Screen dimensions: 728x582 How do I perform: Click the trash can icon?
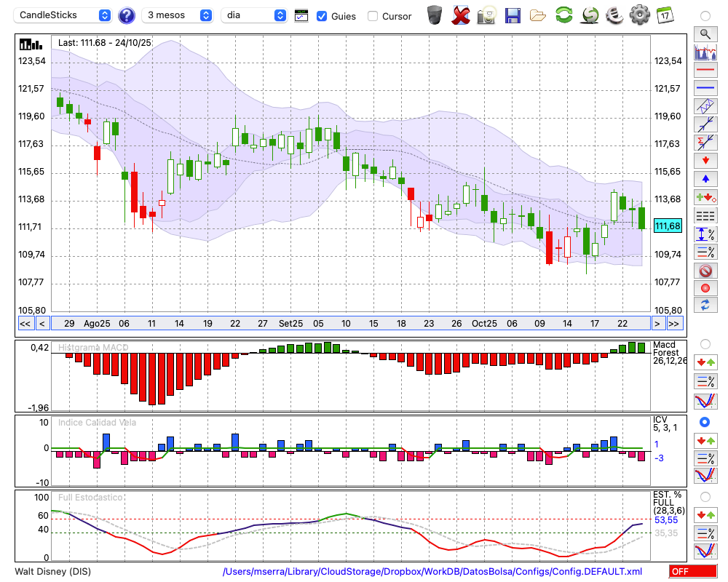[x=435, y=15]
